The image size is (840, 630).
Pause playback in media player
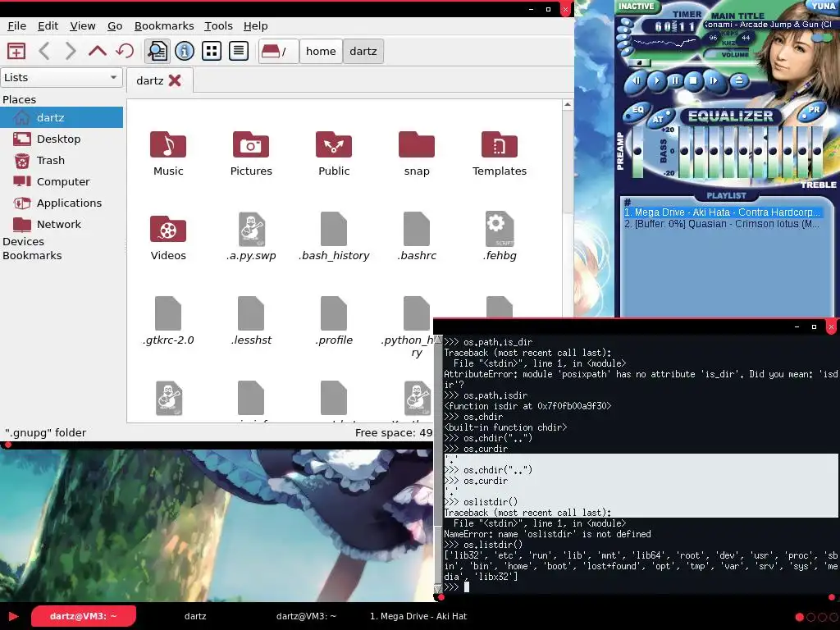coord(675,81)
